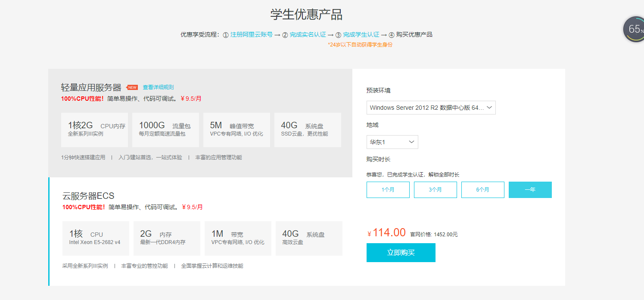
Task: Click the 1M 带宽 spec card
Action: coord(238,238)
